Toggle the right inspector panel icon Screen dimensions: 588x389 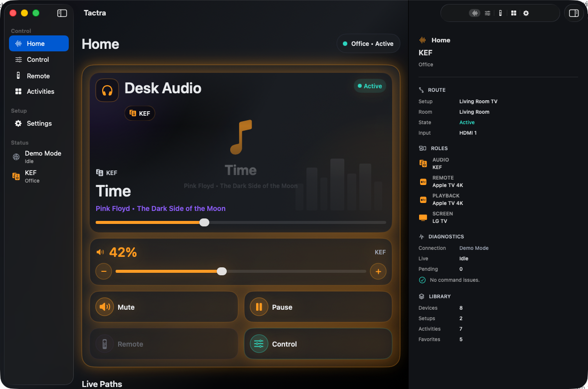click(x=574, y=13)
